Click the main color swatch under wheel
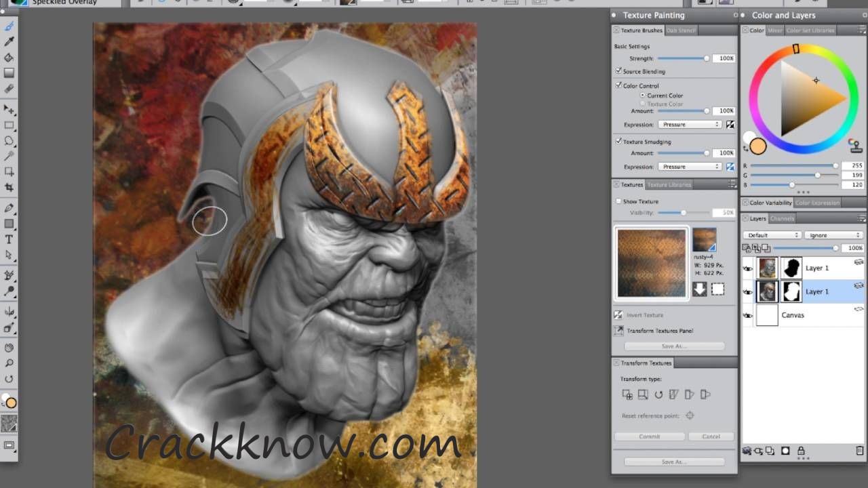 click(758, 146)
